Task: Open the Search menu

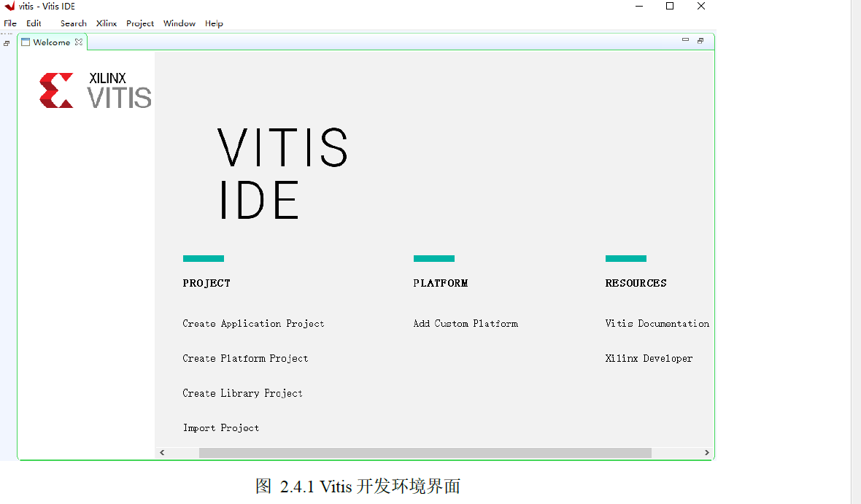Action: point(74,23)
